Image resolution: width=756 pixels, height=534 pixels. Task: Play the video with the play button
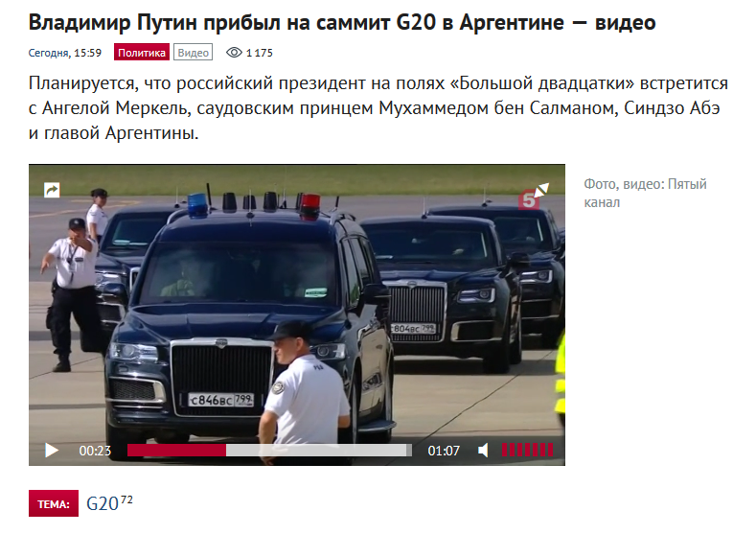pyautogui.click(x=51, y=451)
